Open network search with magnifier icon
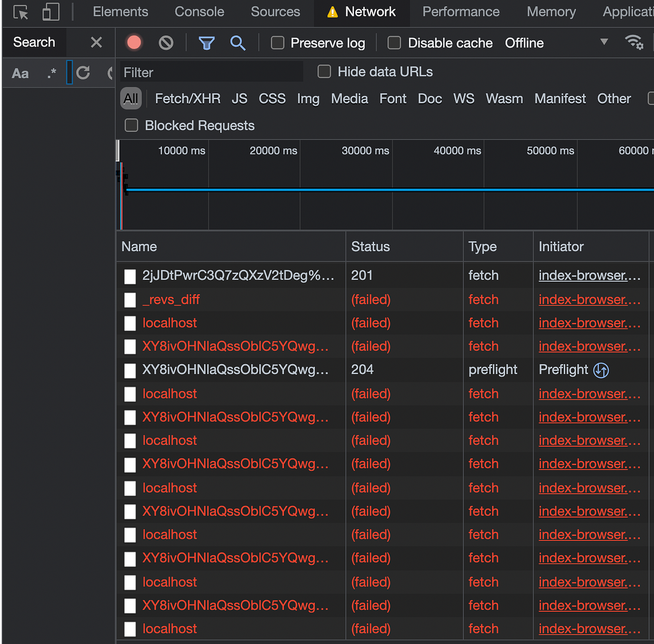 238,42
